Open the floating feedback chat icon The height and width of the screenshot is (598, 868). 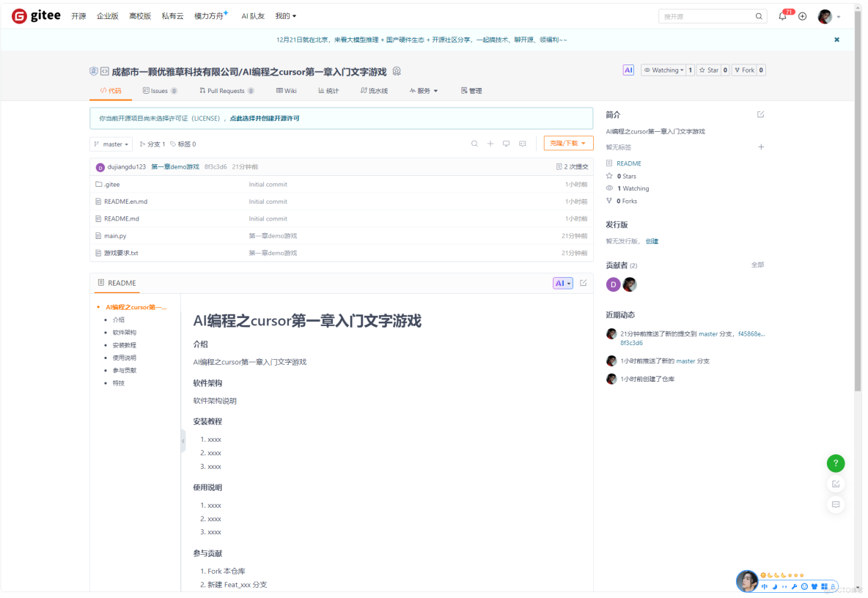point(836,504)
